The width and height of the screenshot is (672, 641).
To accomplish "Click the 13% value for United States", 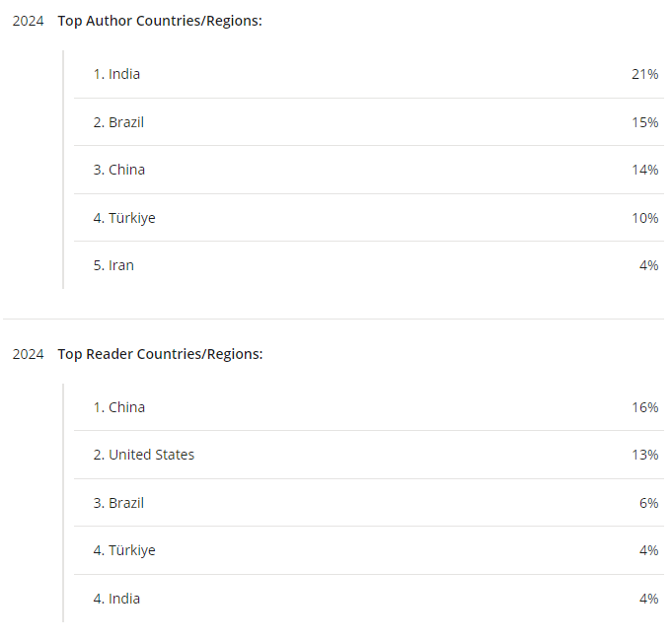I will pyautogui.click(x=644, y=455).
